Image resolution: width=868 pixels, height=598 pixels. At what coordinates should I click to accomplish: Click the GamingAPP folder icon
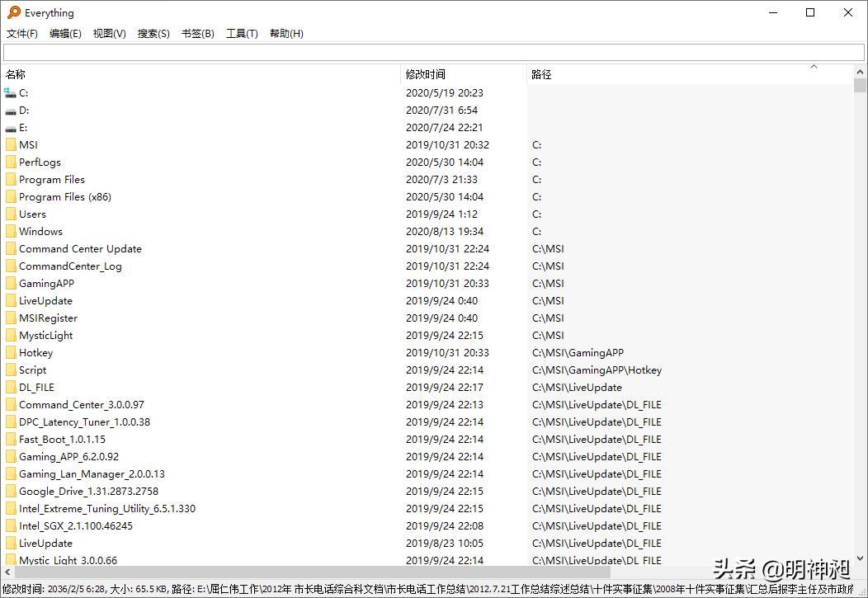click(x=11, y=284)
